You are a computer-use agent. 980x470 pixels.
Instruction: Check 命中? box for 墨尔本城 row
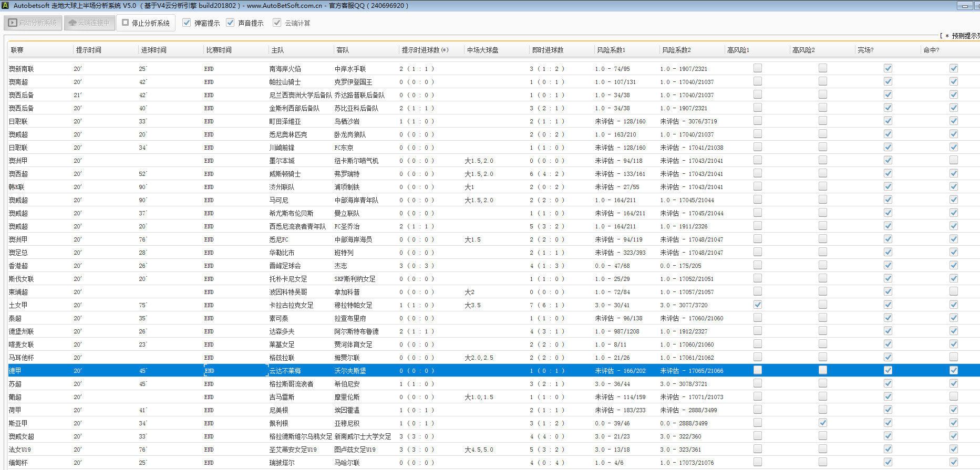point(953,160)
